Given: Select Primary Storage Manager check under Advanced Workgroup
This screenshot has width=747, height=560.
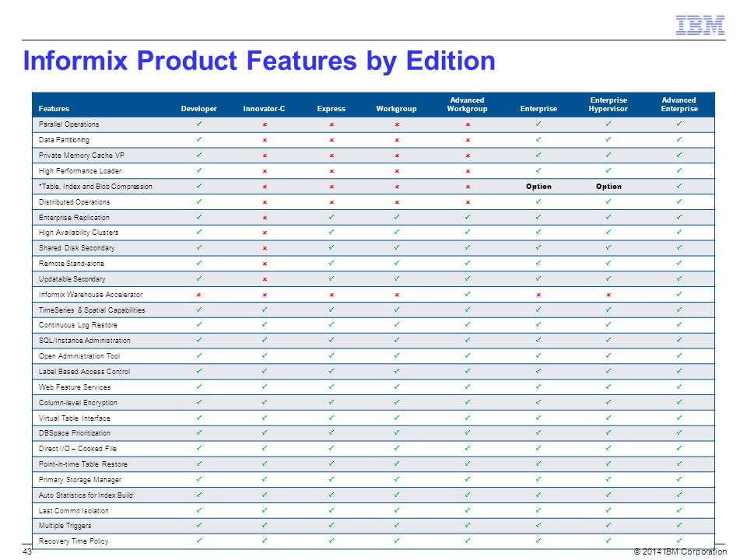Looking at the screenshot, I should pyautogui.click(x=468, y=480).
